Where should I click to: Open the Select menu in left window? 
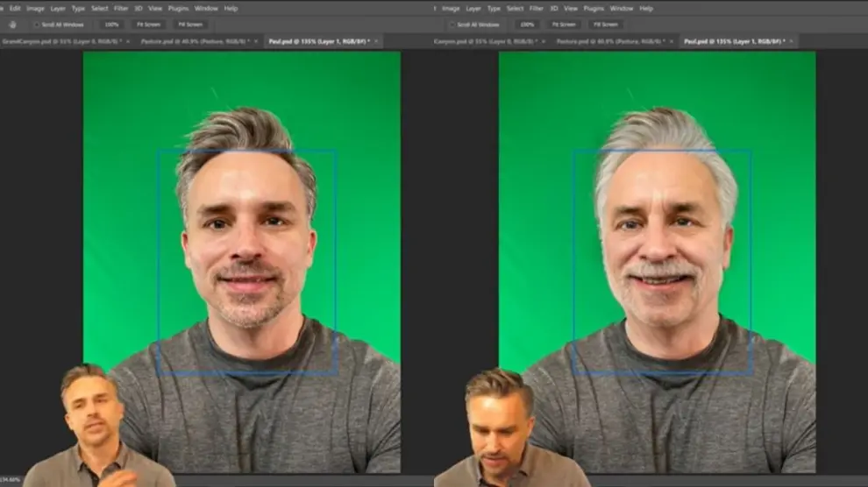coord(99,8)
